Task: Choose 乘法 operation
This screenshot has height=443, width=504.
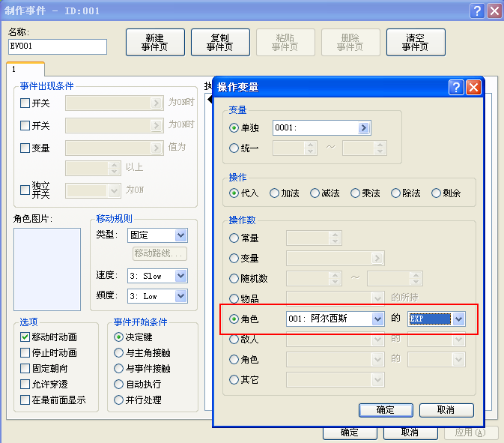Action: pos(355,193)
